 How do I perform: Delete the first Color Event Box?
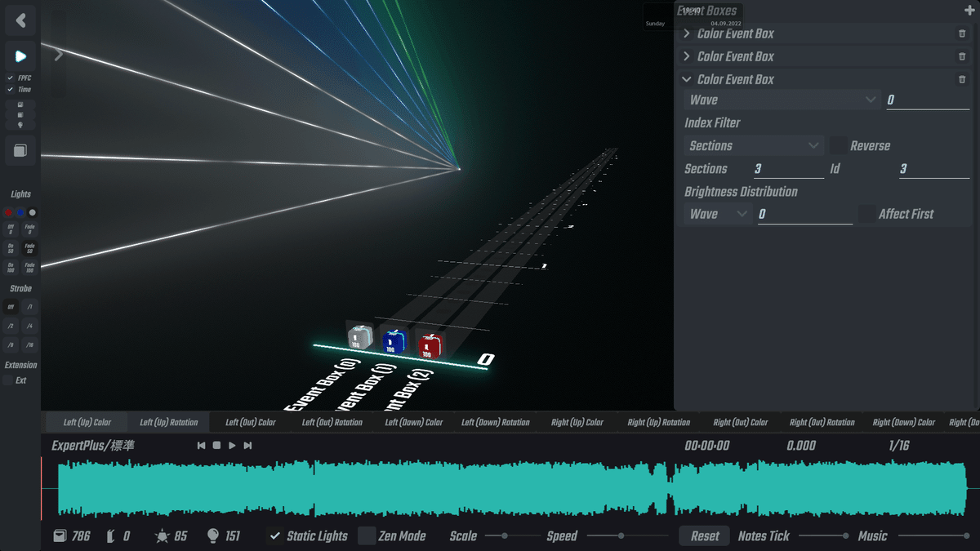pyautogui.click(x=962, y=33)
